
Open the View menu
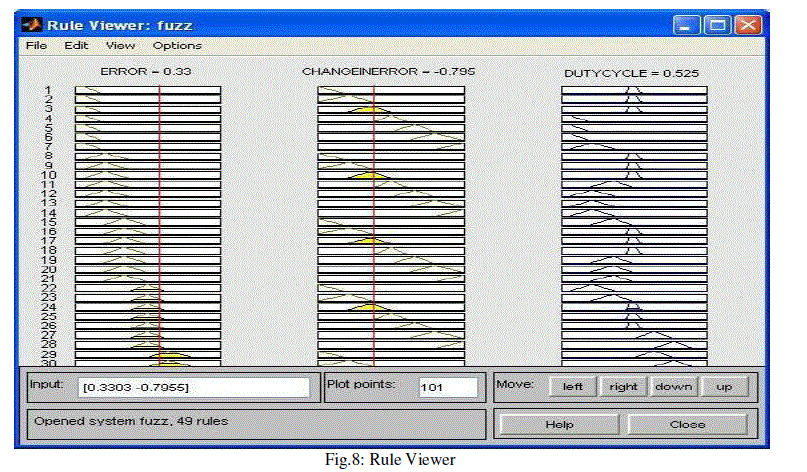point(120,45)
